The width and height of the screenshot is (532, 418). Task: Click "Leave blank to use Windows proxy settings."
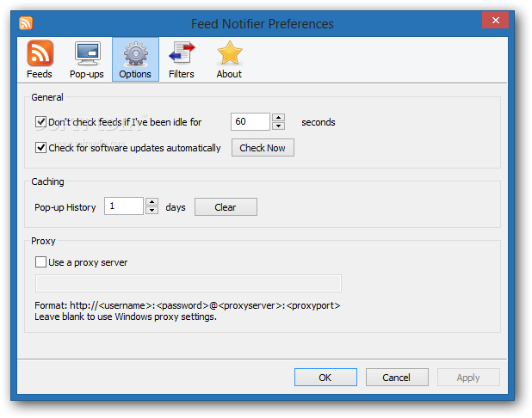(126, 317)
